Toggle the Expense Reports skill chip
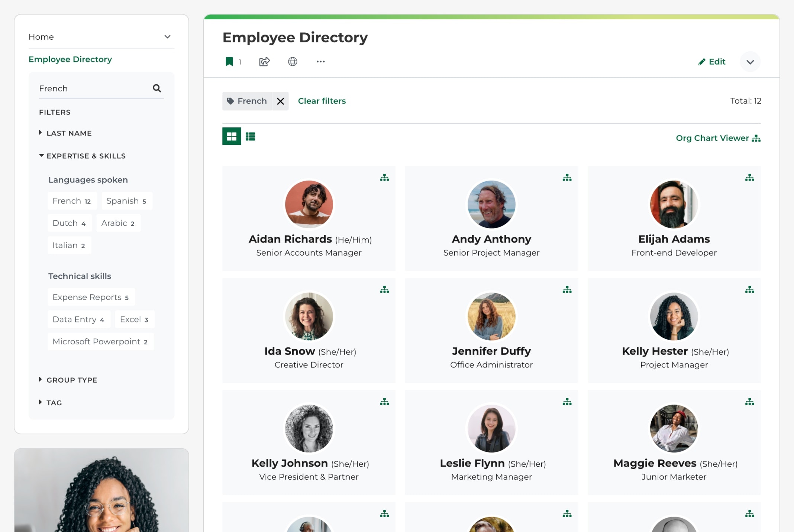This screenshot has height=532, width=794. click(x=91, y=297)
